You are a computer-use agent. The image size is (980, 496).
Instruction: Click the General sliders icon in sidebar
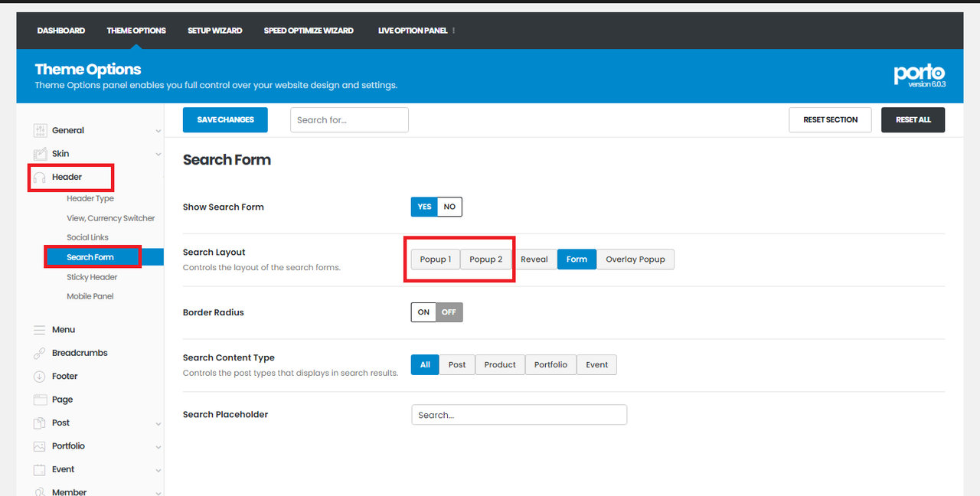coord(40,131)
